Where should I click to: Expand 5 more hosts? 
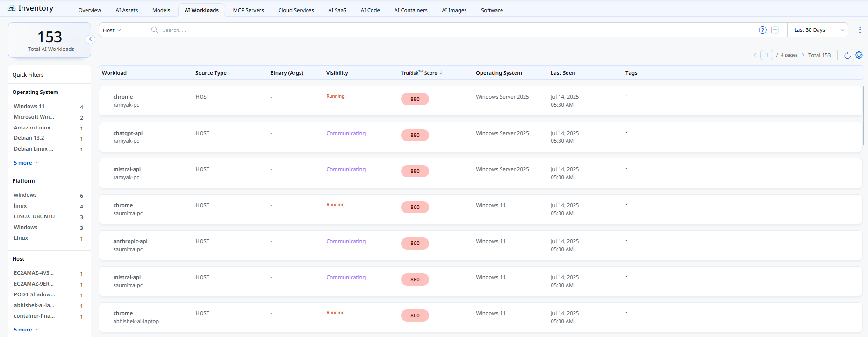coord(27,330)
